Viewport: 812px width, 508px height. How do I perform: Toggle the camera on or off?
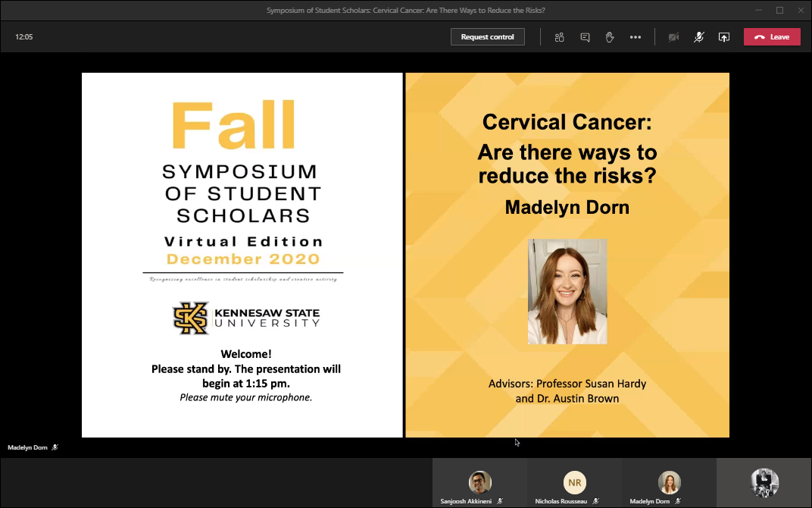pos(673,37)
